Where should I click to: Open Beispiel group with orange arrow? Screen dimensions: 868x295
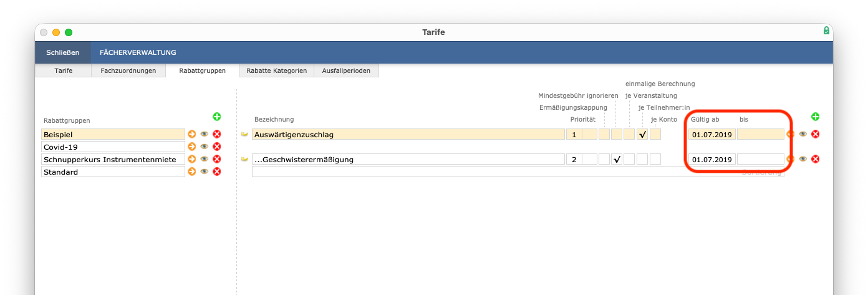click(192, 134)
